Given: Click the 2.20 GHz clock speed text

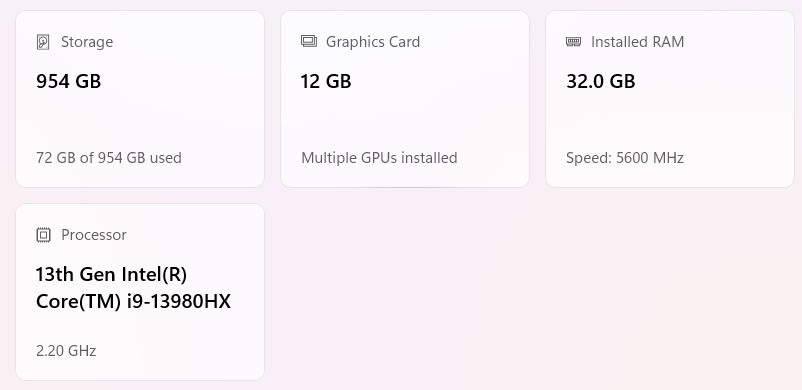Looking at the screenshot, I should pos(66,351).
